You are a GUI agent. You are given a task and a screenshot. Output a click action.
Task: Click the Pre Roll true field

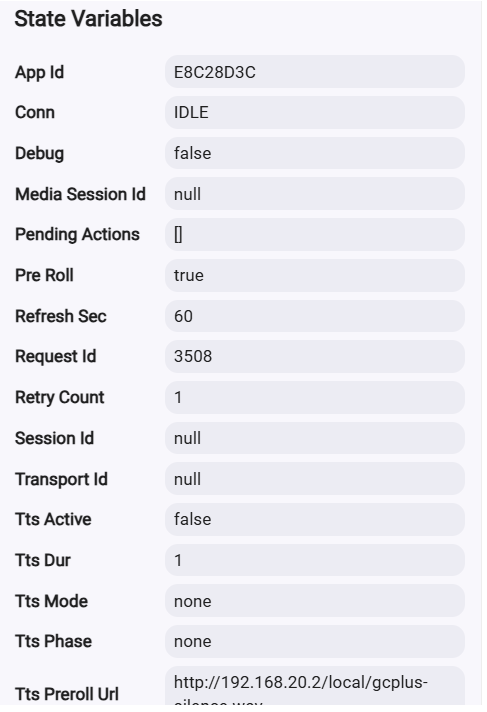coord(314,275)
